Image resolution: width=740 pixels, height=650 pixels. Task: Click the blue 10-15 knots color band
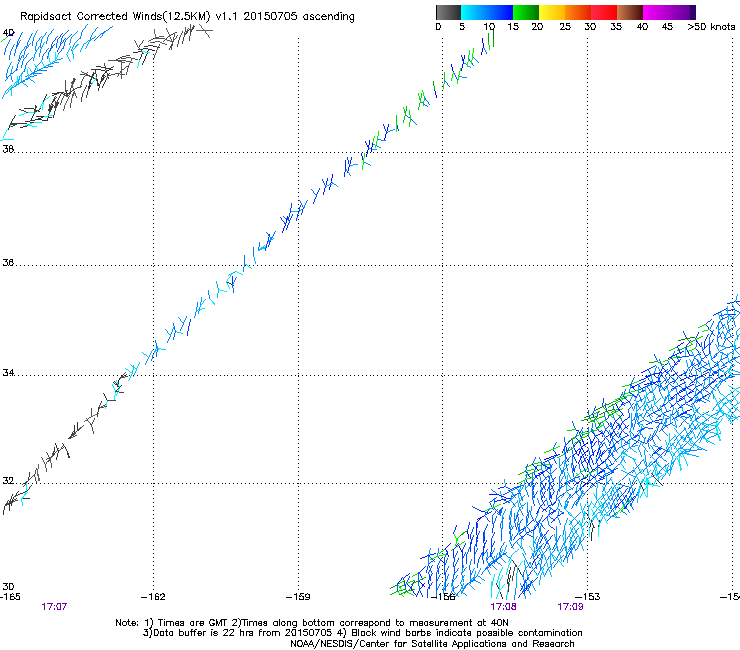point(500,12)
